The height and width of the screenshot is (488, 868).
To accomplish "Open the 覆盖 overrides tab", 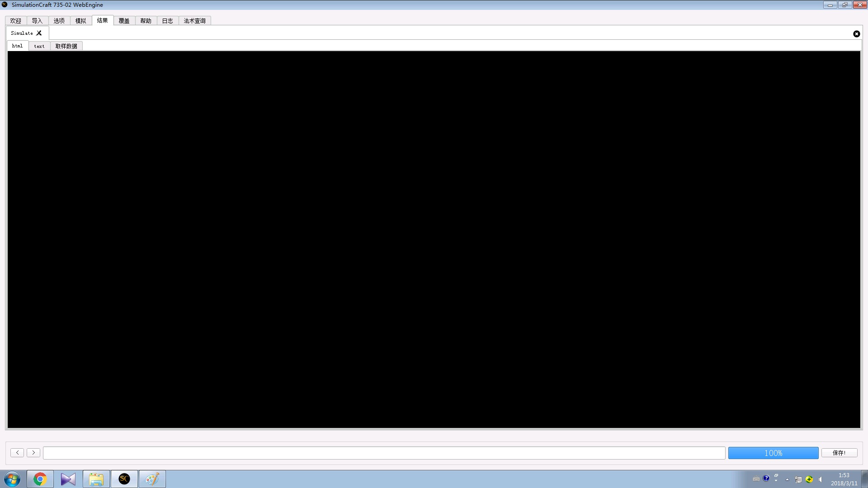I will 124,20.
